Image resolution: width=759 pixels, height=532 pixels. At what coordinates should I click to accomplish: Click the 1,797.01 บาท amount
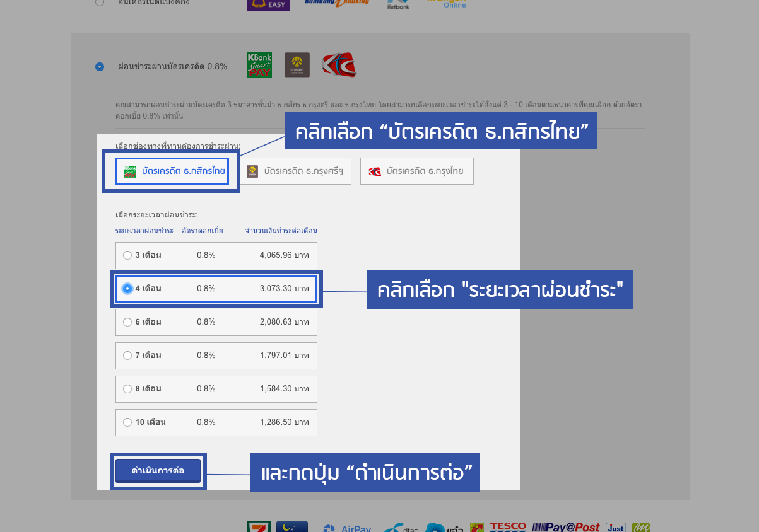pos(285,356)
